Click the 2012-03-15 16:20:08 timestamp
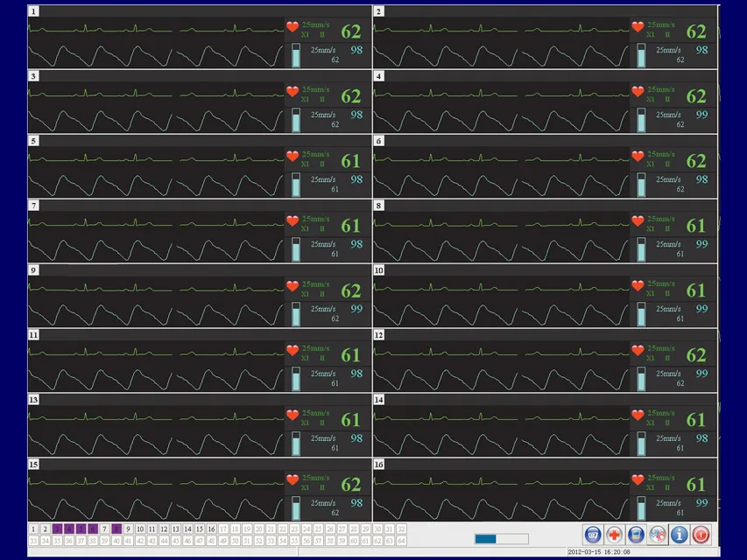The image size is (747, 560). 599,552
